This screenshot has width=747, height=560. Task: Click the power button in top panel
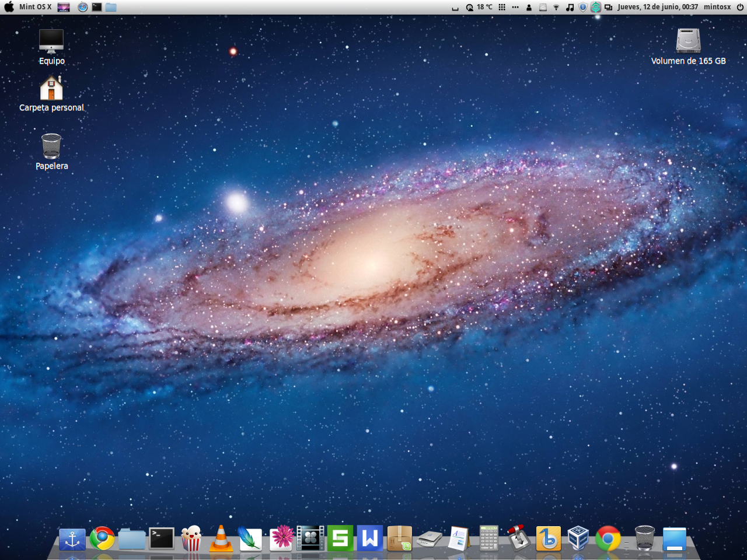(740, 7)
